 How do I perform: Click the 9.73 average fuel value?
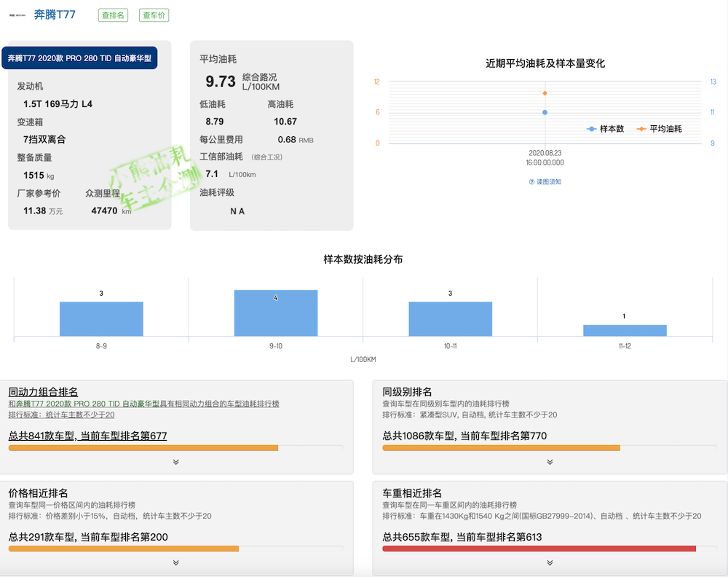(x=221, y=82)
